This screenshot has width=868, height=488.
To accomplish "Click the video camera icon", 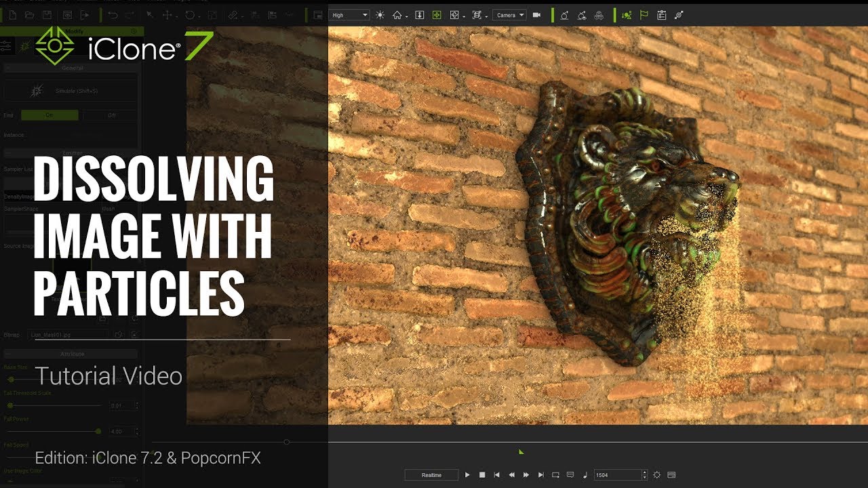I will tap(536, 15).
